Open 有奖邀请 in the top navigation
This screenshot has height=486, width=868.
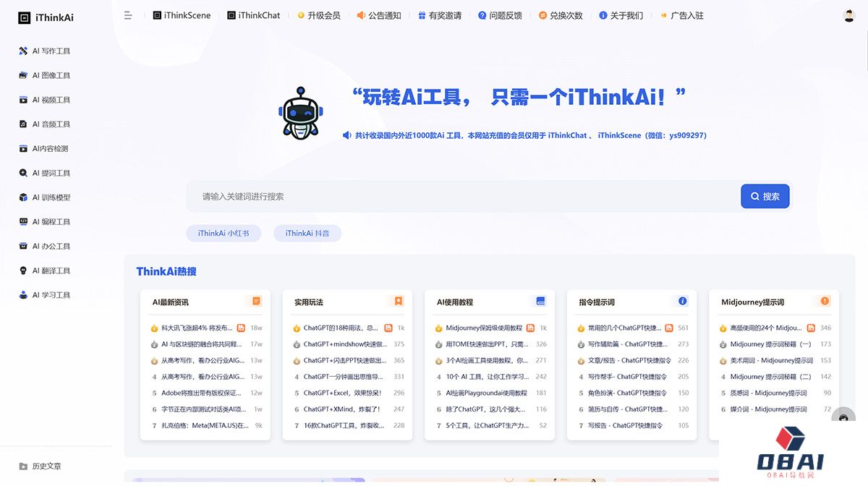[439, 15]
